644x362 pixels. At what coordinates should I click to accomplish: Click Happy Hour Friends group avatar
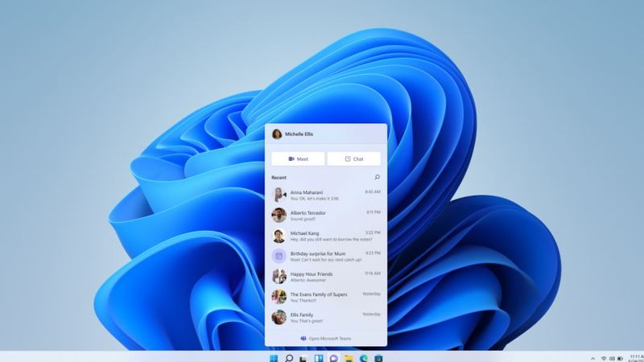click(x=279, y=277)
